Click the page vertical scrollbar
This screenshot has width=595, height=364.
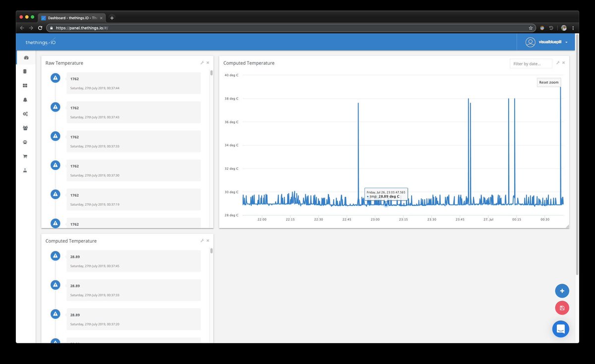point(577,154)
